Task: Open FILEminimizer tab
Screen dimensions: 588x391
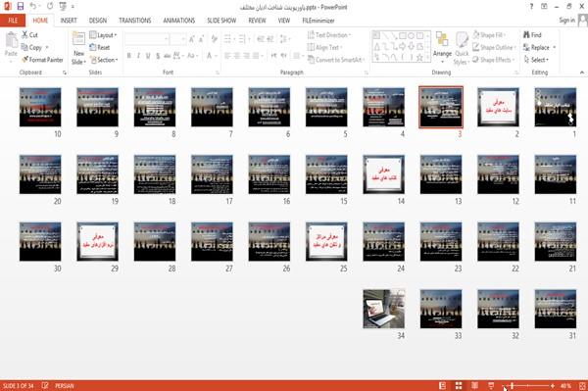Action: [x=318, y=21]
